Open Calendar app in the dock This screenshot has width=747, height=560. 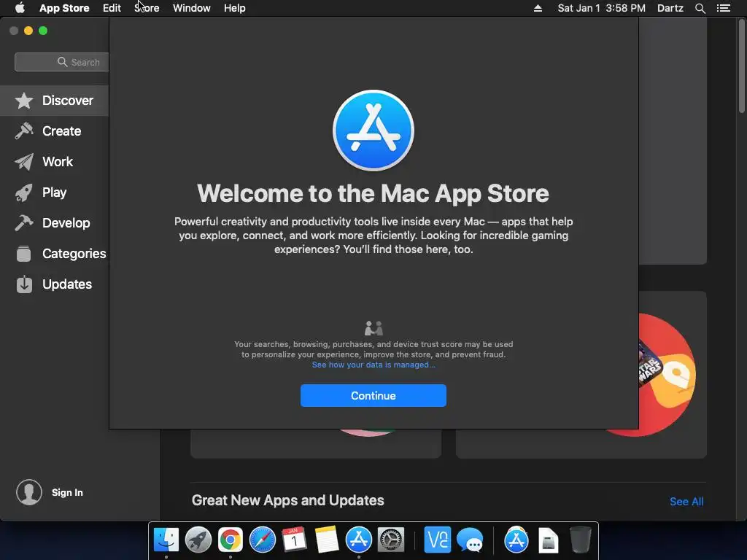tap(295, 540)
